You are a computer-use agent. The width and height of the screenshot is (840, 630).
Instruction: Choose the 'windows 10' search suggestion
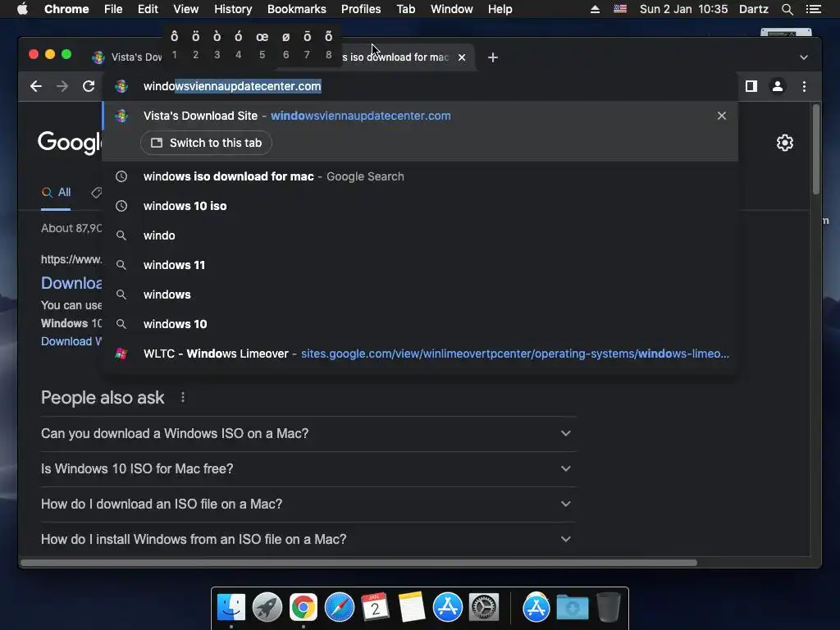click(420, 323)
